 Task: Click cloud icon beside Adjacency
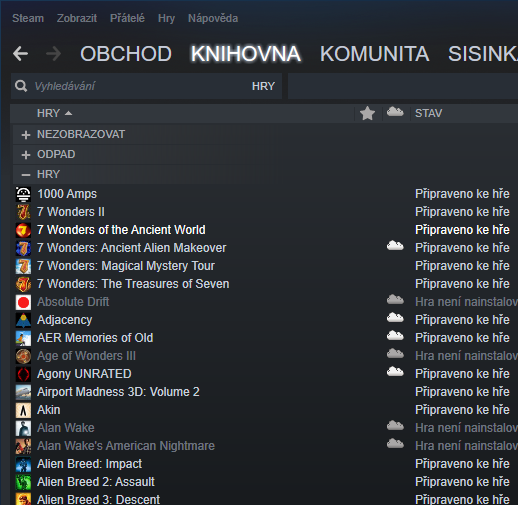coord(395,318)
